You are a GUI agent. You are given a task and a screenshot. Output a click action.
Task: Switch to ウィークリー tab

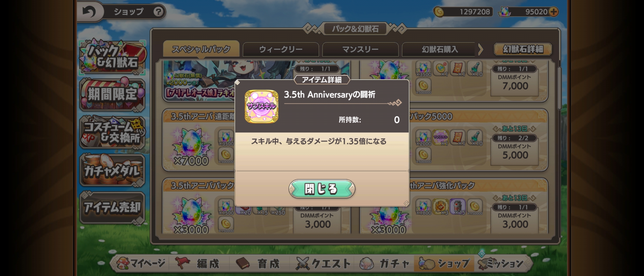pyautogui.click(x=281, y=49)
